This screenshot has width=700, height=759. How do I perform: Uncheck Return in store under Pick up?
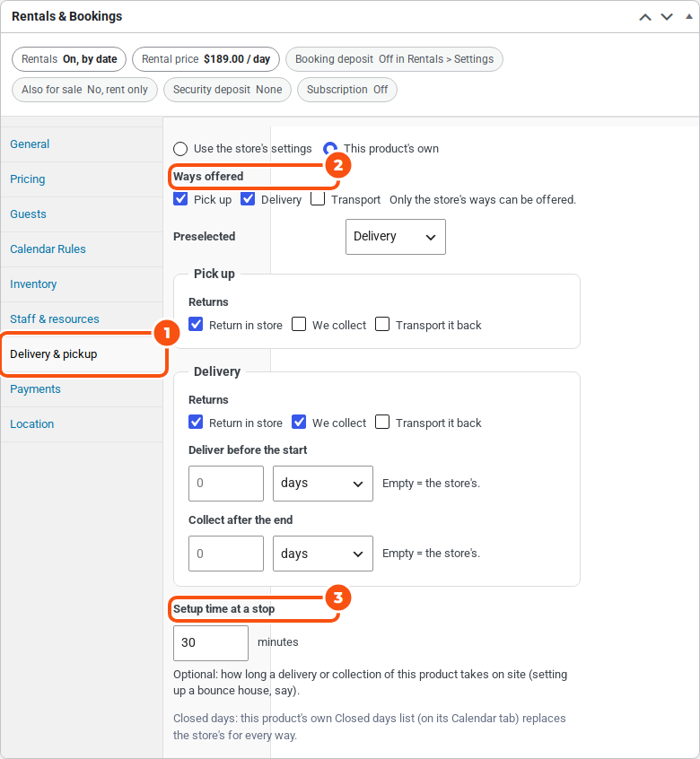[x=196, y=324]
